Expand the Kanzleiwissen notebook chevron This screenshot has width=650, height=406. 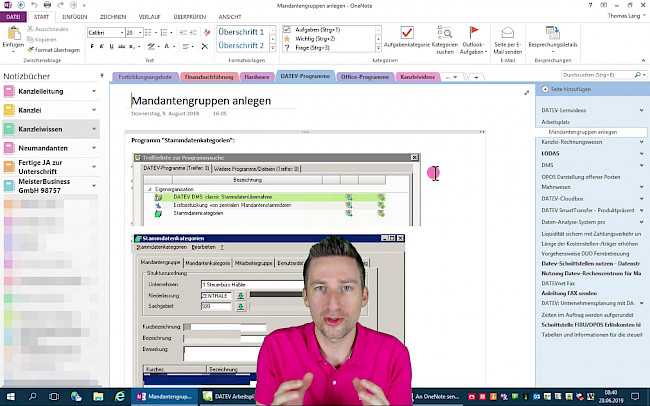pos(94,130)
